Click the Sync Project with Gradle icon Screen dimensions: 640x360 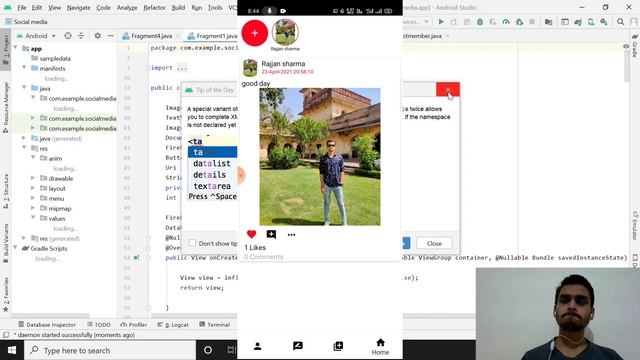(x=578, y=22)
